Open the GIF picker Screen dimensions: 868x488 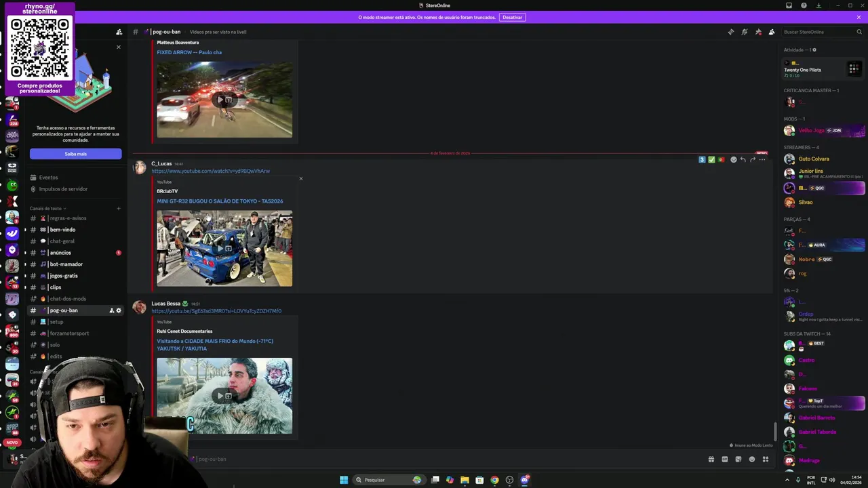pos(724,459)
